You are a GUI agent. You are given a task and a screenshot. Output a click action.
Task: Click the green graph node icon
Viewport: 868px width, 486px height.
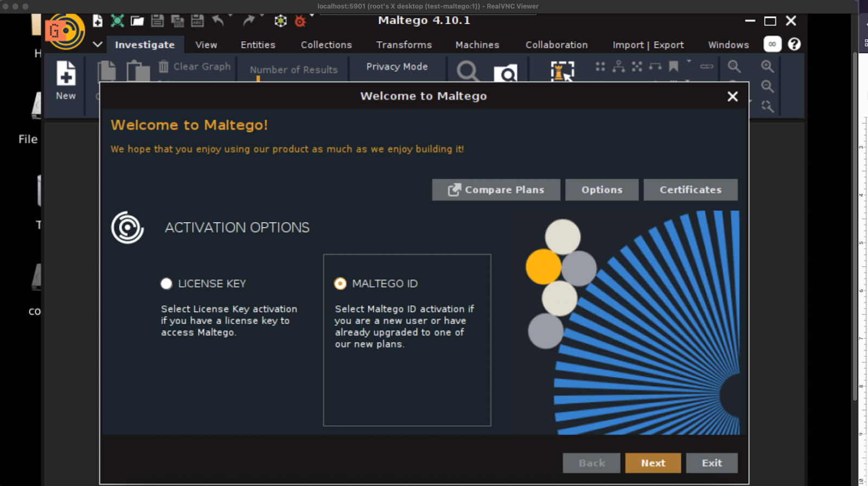pos(117,21)
